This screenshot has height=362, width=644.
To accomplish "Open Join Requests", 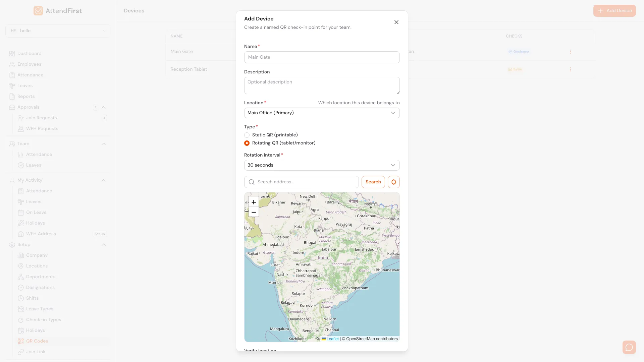I will point(42,118).
